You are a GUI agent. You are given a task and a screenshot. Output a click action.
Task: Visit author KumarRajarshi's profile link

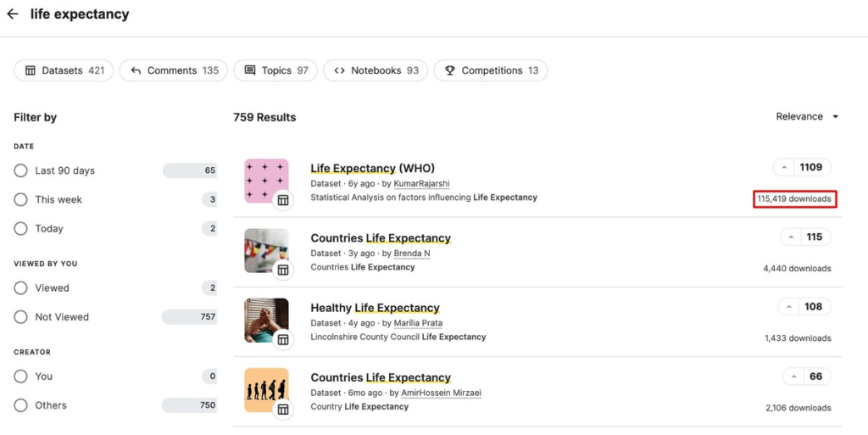[421, 184]
